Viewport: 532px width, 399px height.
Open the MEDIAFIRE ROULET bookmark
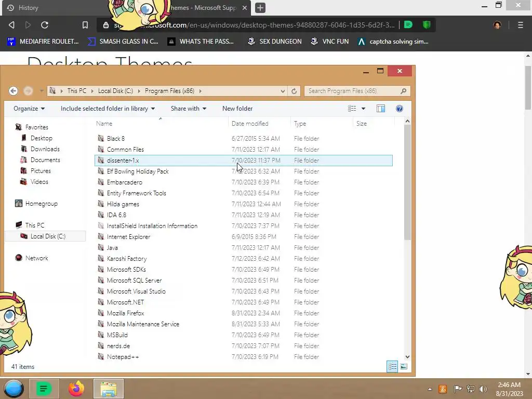coord(43,42)
